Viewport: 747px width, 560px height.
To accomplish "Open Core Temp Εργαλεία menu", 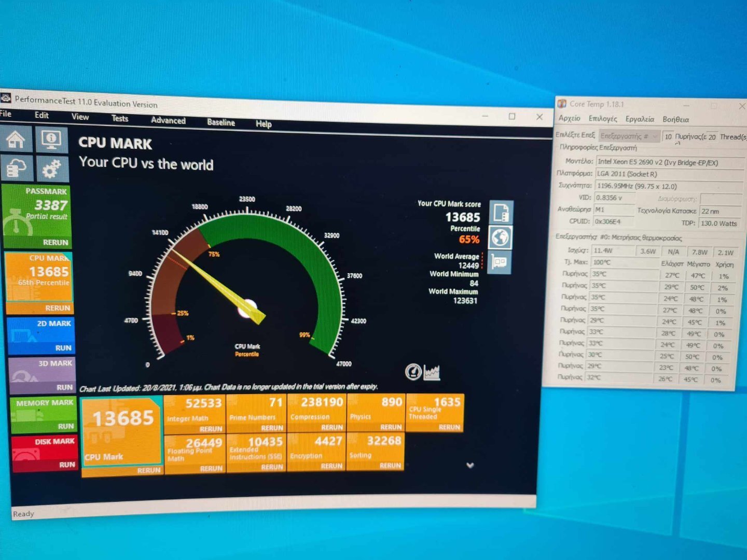I will click(x=640, y=119).
